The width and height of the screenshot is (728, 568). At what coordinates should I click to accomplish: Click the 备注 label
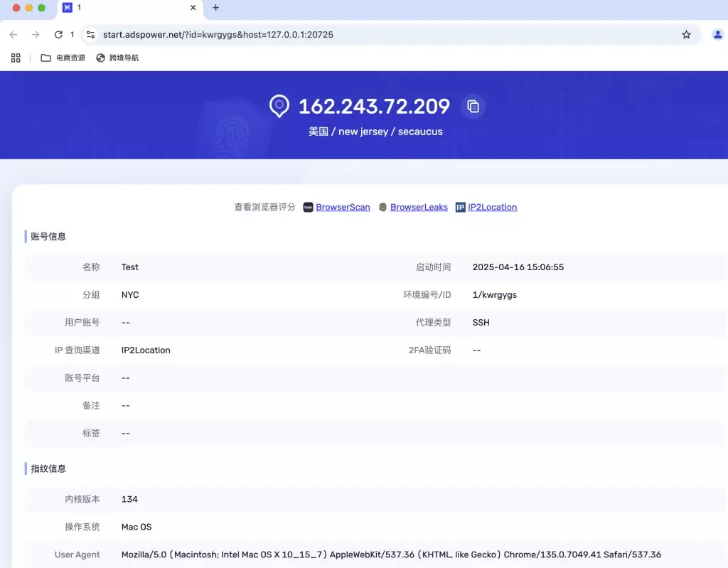tap(91, 405)
